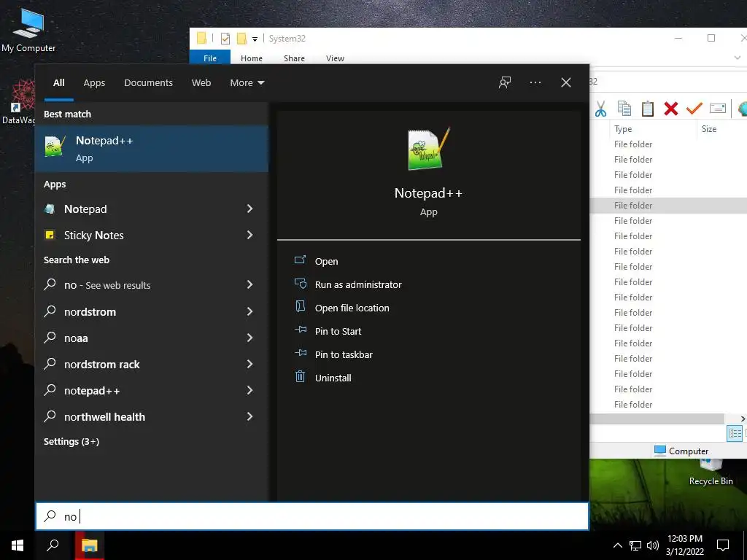Viewport: 747px width, 560px height.
Task: Pin Notepad++ to Start
Action: coord(338,332)
